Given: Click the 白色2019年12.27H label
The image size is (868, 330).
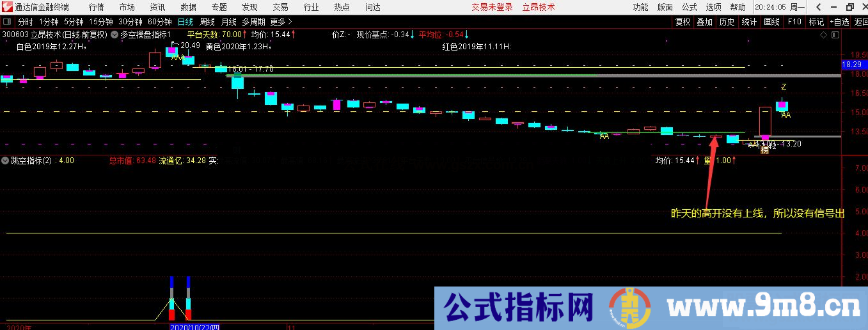Looking at the screenshot, I should click(51, 46).
